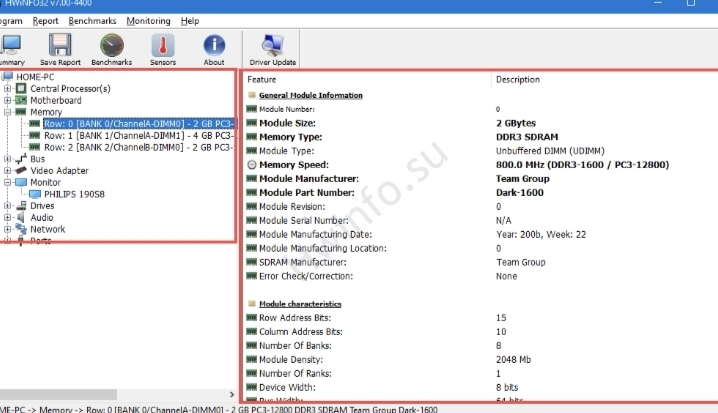Screen dimensions: 718x413
Task: Click the General Module Information heading
Action: point(310,95)
